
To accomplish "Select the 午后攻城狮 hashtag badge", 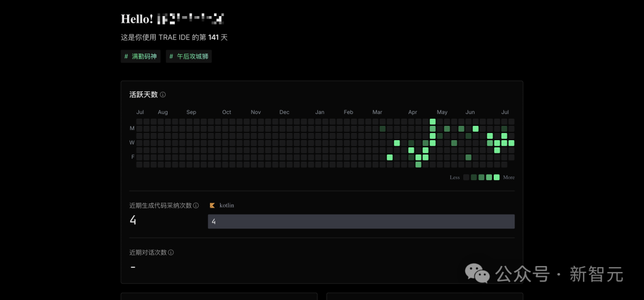I will point(189,57).
